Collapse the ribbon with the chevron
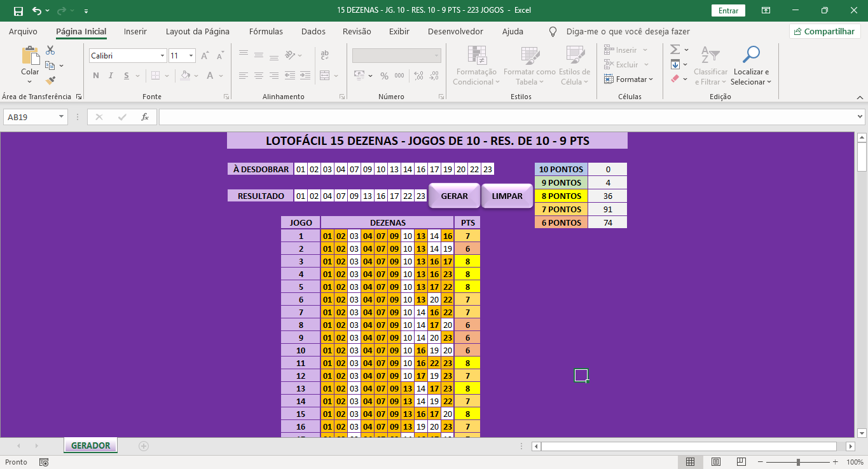The height and width of the screenshot is (469, 868). coord(859,97)
